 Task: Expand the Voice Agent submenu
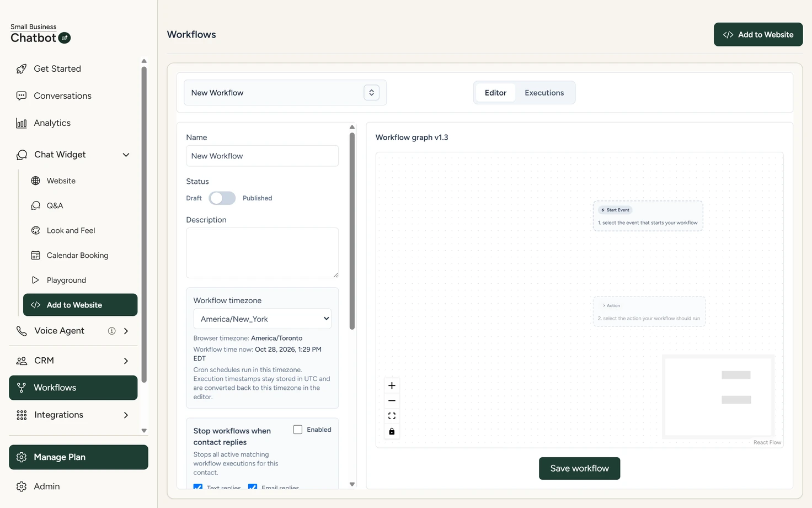[x=126, y=331]
